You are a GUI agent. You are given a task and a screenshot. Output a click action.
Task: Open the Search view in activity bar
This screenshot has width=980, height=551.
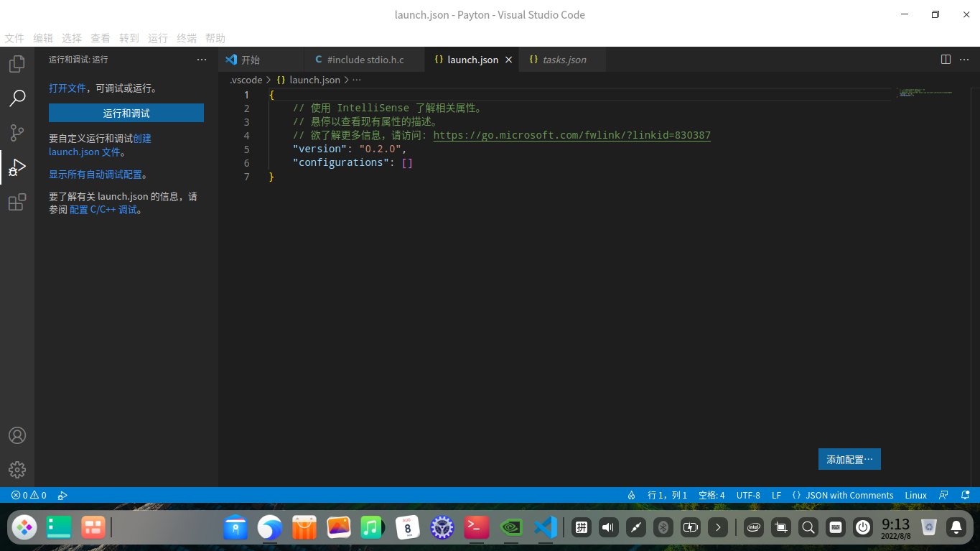pos(17,98)
